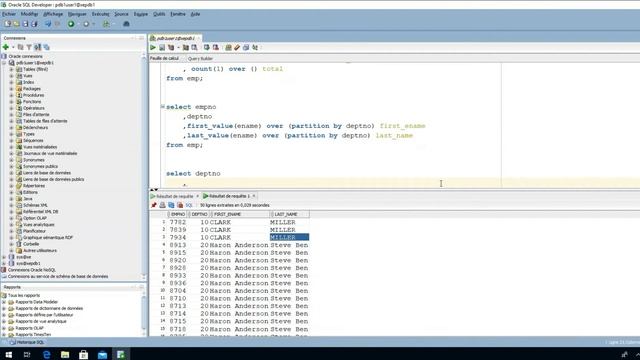Screen dimensions: 640x360
Task: Click the green plus New Connection icon
Action: 6,47
